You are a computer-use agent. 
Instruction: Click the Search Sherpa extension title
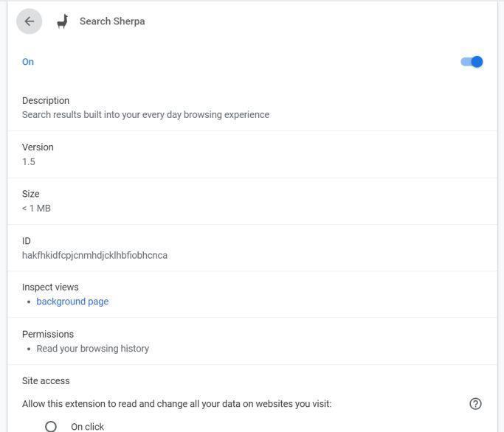[112, 21]
